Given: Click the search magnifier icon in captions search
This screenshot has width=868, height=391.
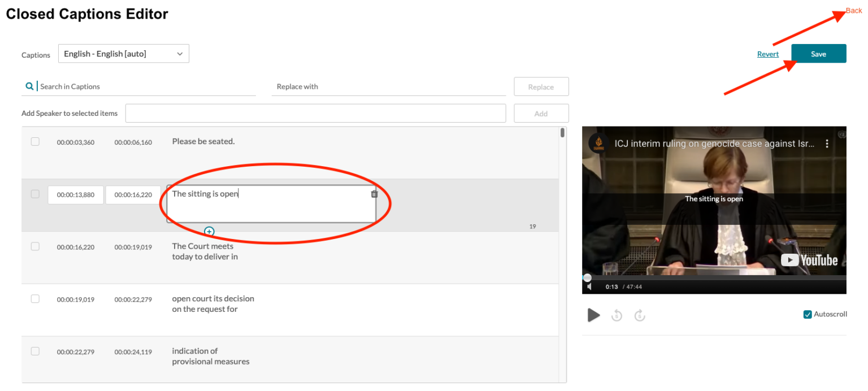Looking at the screenshot, I should (29, 86).
